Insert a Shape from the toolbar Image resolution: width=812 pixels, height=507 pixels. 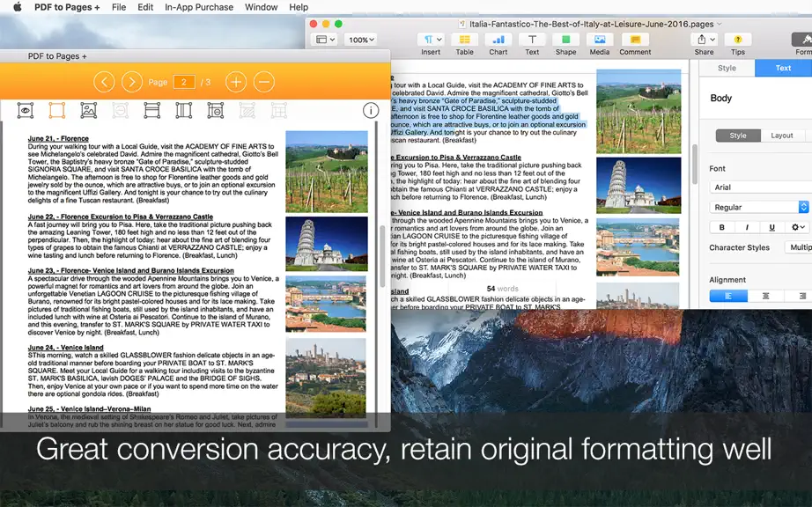(565, 45)
